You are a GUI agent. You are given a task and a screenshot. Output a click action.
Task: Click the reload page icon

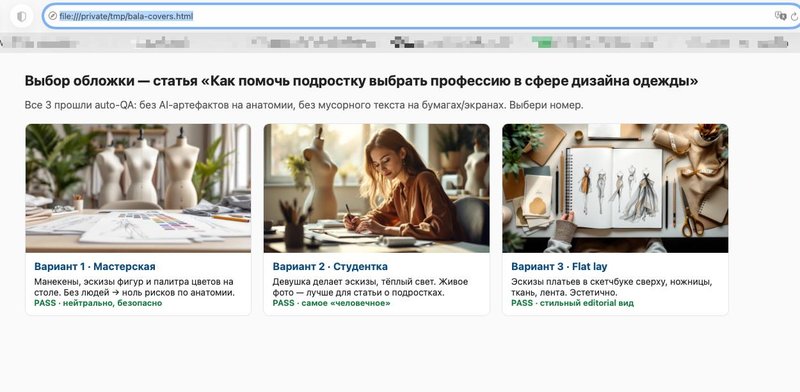click(x=794, y=16)
